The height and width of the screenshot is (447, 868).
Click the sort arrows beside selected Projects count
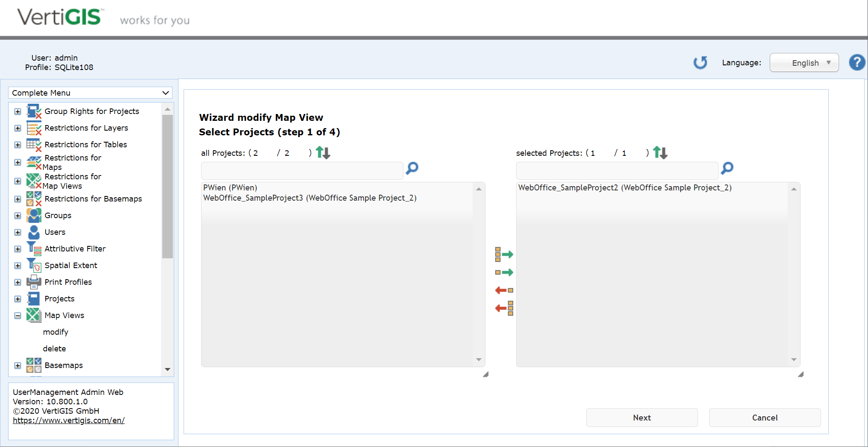pos(660,152)
